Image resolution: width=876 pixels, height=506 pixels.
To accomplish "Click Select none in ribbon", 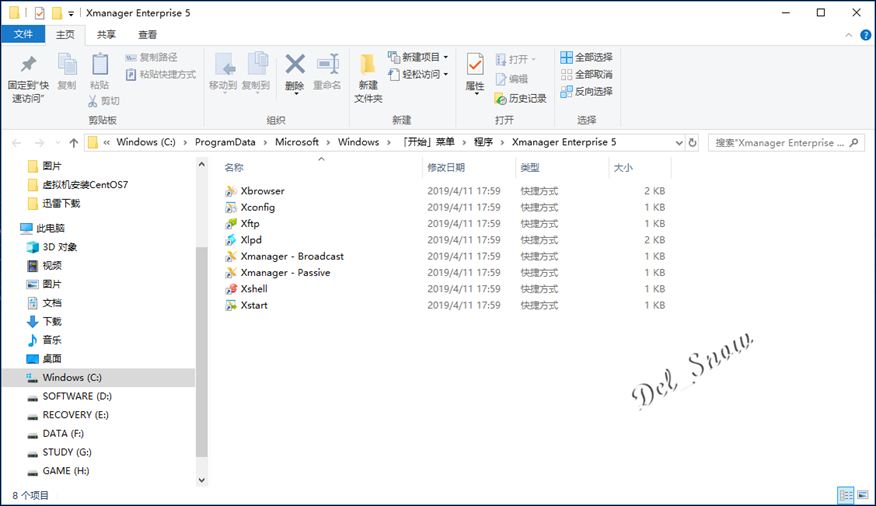I will pyautogui.click(x=587, y=74).
